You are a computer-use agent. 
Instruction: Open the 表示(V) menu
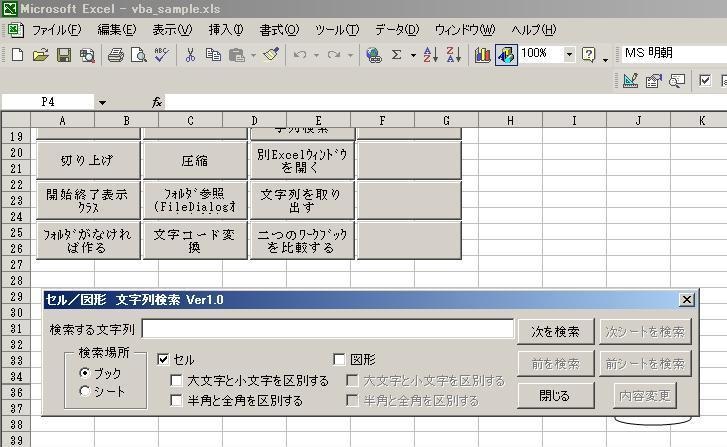coord(172,30)
